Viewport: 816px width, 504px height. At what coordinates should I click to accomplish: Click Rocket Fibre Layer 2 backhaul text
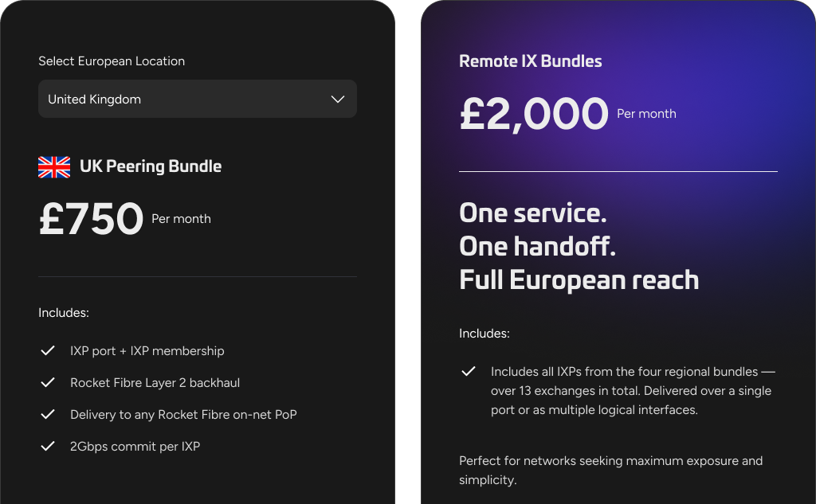click(155, 382)
